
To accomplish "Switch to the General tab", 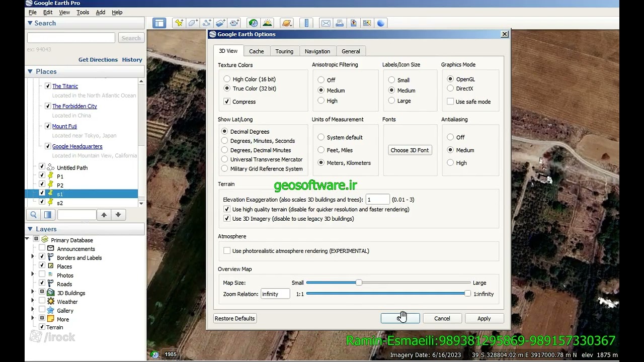I will tap(351, 51).
